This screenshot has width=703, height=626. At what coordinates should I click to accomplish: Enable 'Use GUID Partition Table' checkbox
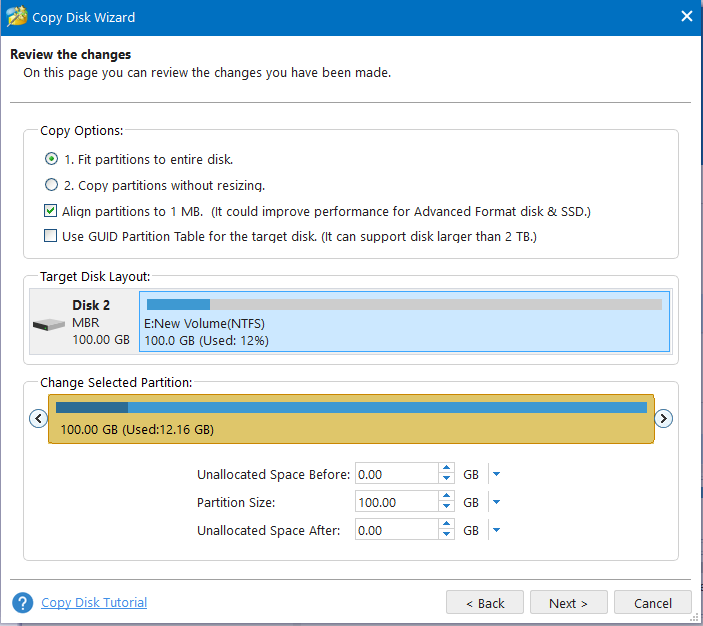click(51, 236)
